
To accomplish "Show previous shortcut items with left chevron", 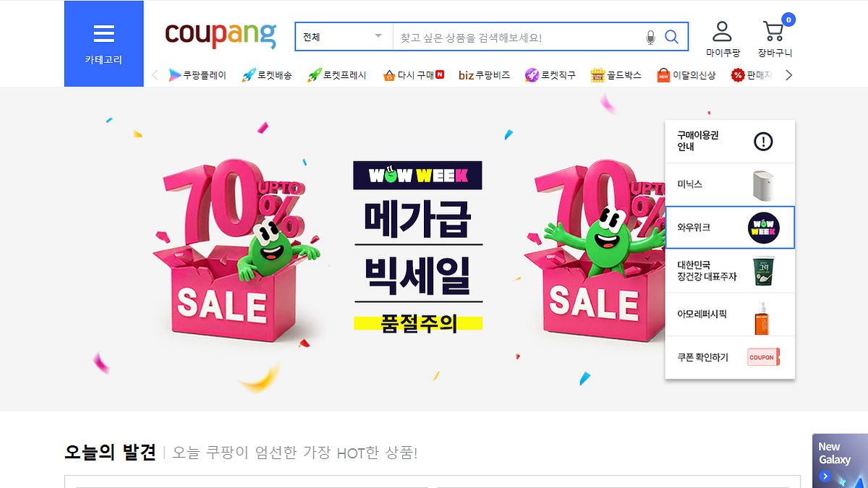I will pos(155,75).
